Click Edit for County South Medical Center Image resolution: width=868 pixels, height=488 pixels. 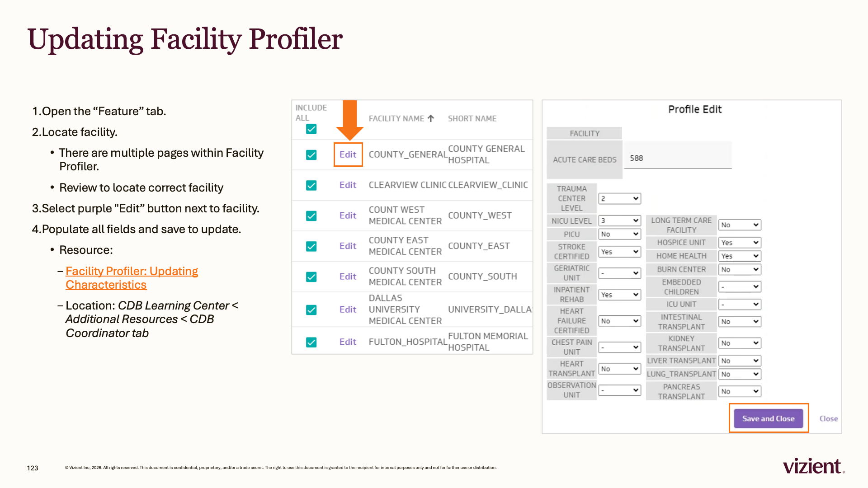click(348, 276)
